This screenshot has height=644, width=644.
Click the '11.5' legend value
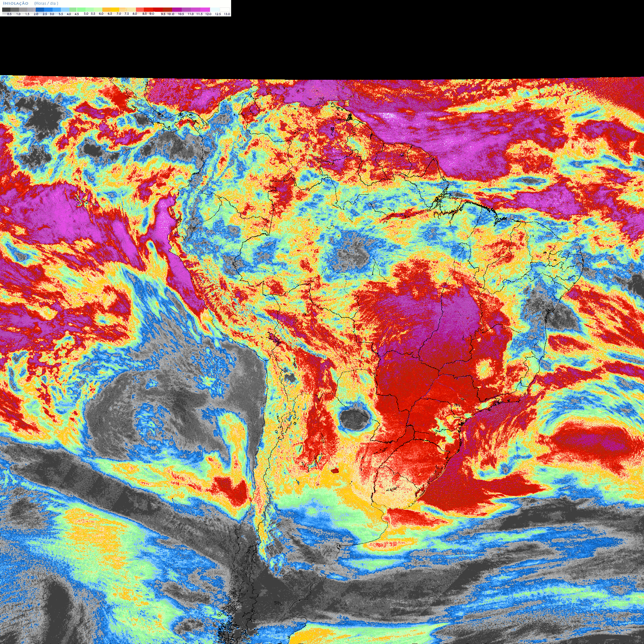pos(199,14)
